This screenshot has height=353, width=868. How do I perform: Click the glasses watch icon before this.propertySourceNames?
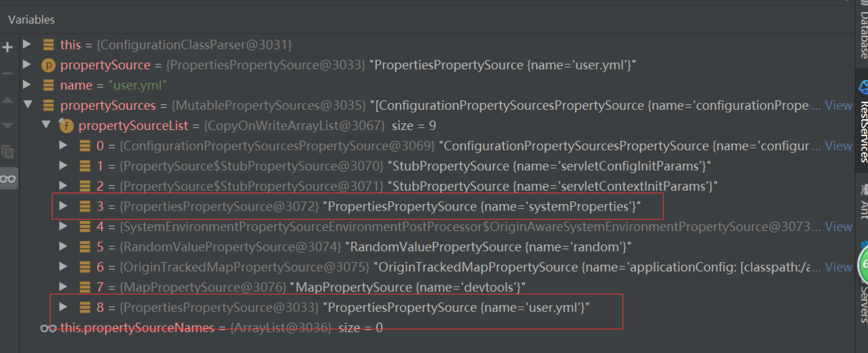49,328
